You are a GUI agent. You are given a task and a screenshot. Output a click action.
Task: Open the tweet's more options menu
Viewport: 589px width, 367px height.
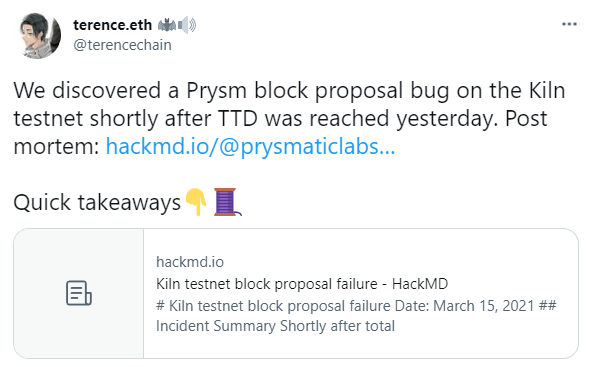point(569,24)
